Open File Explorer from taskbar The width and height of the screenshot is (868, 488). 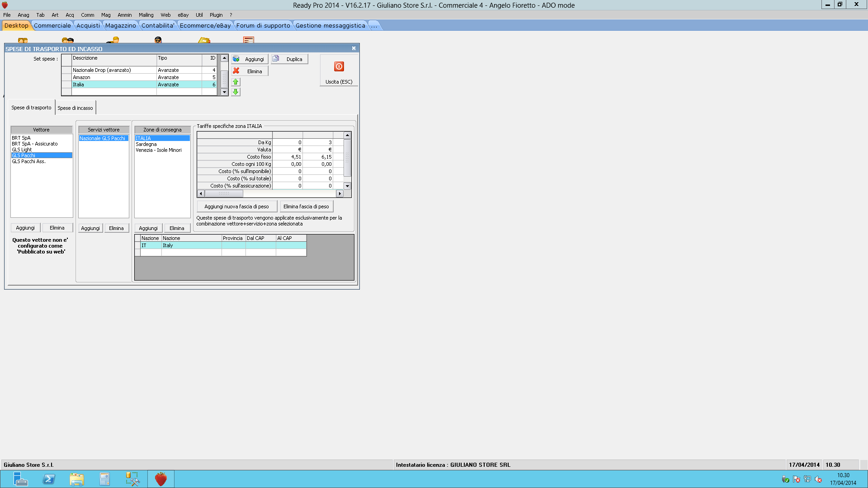pos(77,479)
